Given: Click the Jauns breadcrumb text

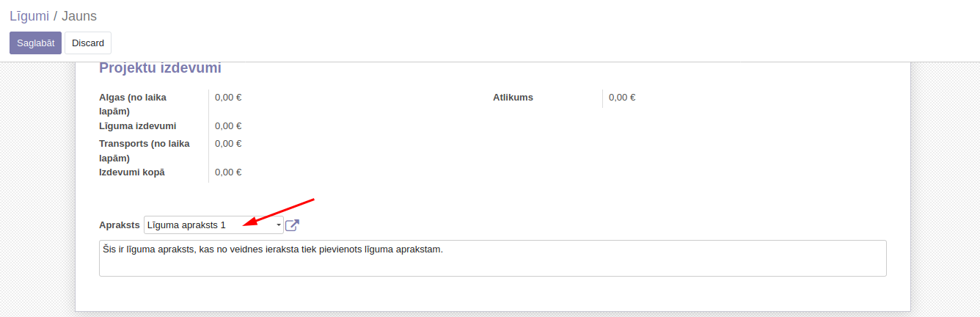Looking at the screenshot, I should (x=79, y=16).
